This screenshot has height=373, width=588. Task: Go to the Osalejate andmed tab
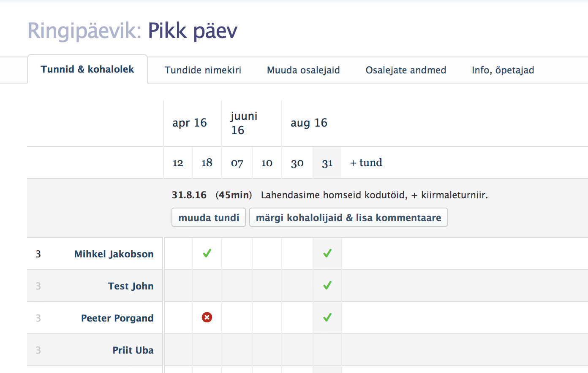tap(406, 70)
